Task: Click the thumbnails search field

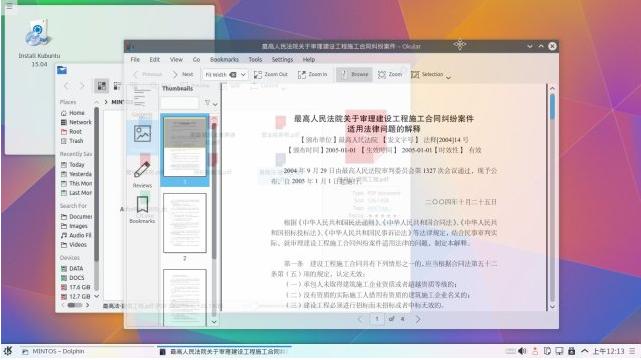Action: pyautogui.click(x=180, y=103)
